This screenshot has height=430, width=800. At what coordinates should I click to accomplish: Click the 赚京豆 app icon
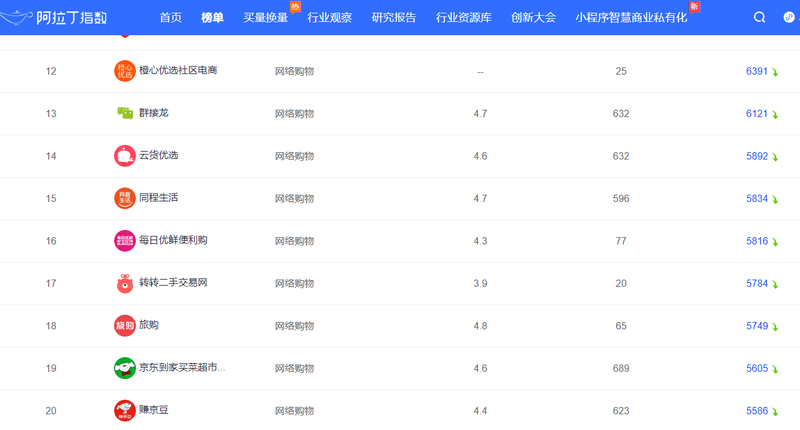(x=124, y=410)
